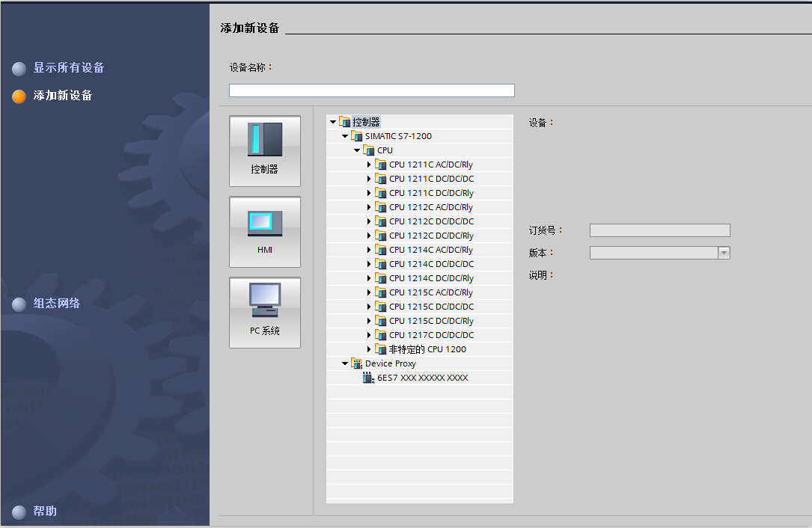Select the PC 系统 device category button
The image size is (812, 528).
click(x=265, y=312)
